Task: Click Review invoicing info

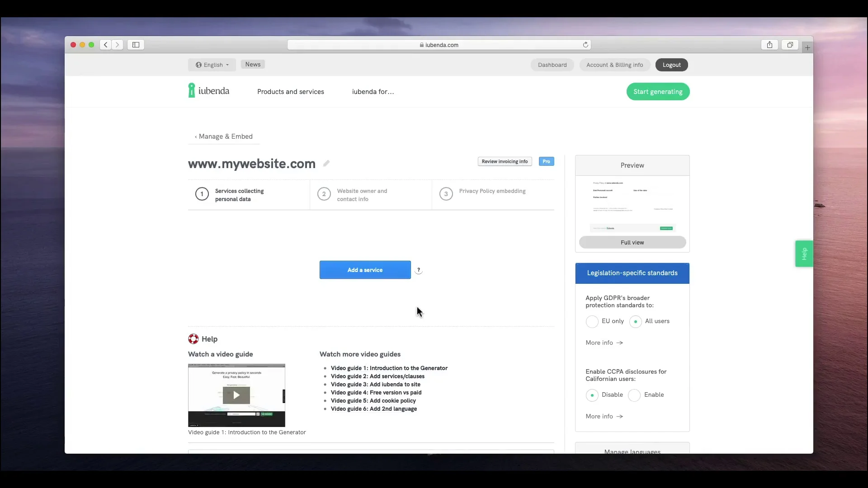Action: (x=505, y=161)
